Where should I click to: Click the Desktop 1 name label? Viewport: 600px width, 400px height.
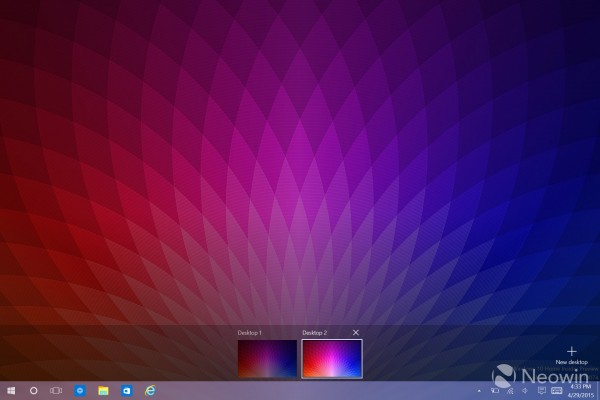(248, 332)
